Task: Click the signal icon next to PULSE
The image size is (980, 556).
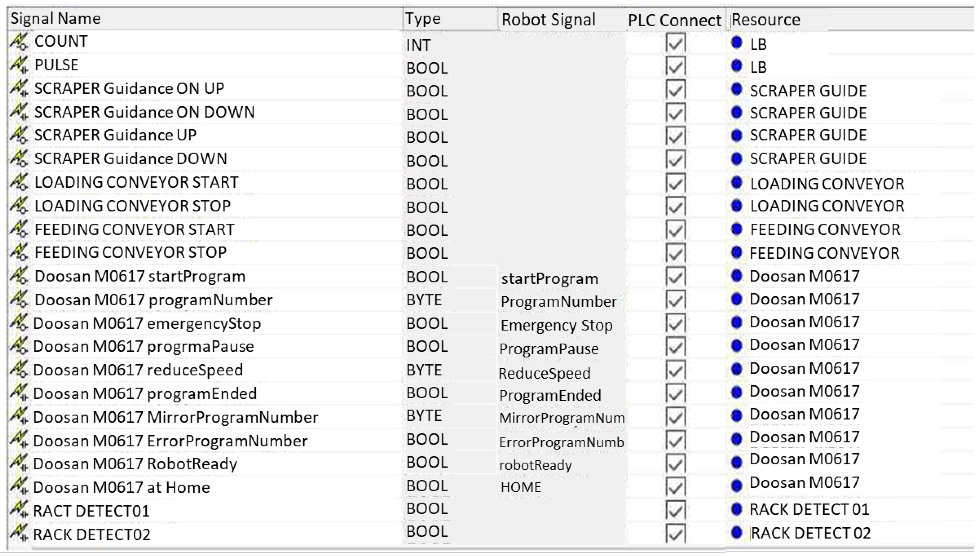Action: pos(18,65)
